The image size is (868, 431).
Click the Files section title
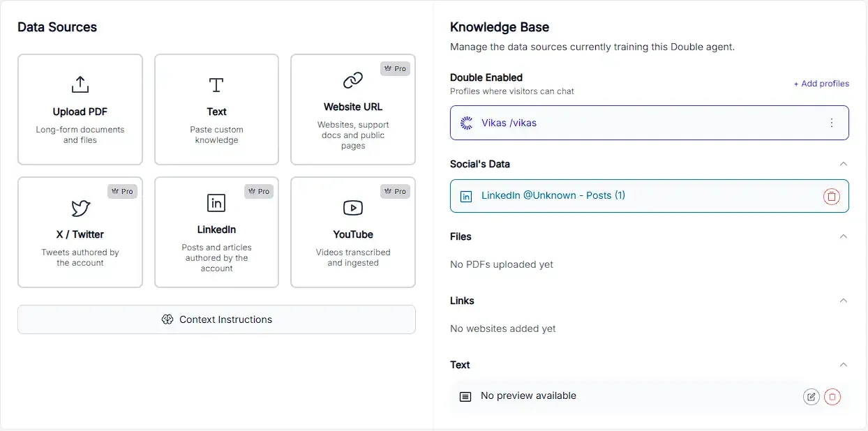pyautogui.click(x=461, y=236)
